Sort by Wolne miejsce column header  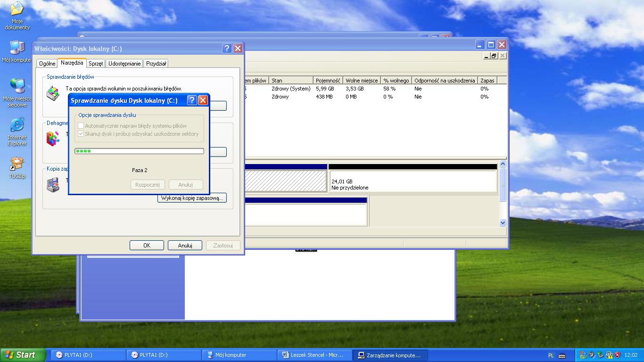pyautogui.click(x=362, y=81)
